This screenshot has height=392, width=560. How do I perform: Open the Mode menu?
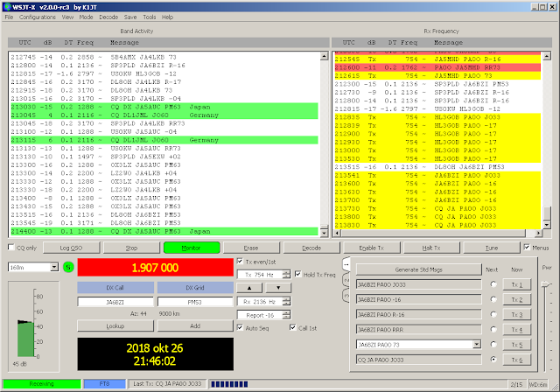click(x=86, y=17)
